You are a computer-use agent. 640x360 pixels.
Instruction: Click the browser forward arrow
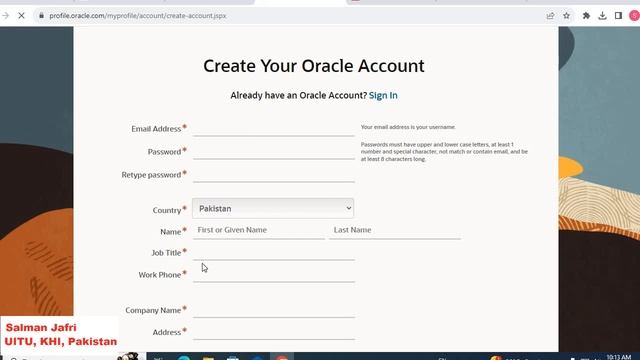5,16
